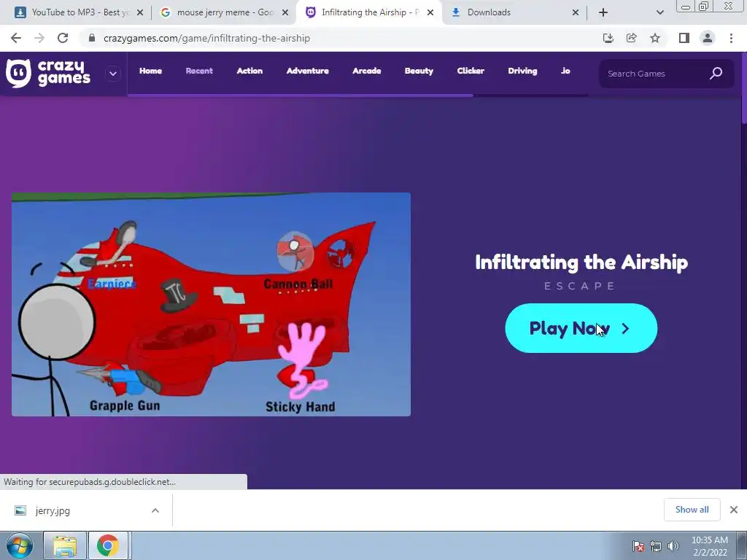The width and height of the screenshot is (747, 560).
Task: Open the Chrome profile avatar
Action: pos(708,38)
